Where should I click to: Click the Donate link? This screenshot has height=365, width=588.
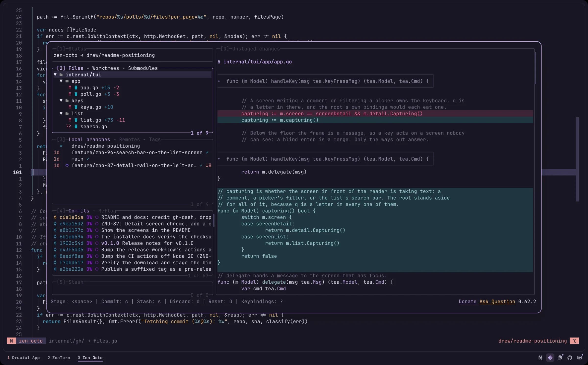(x=467, y=302)
